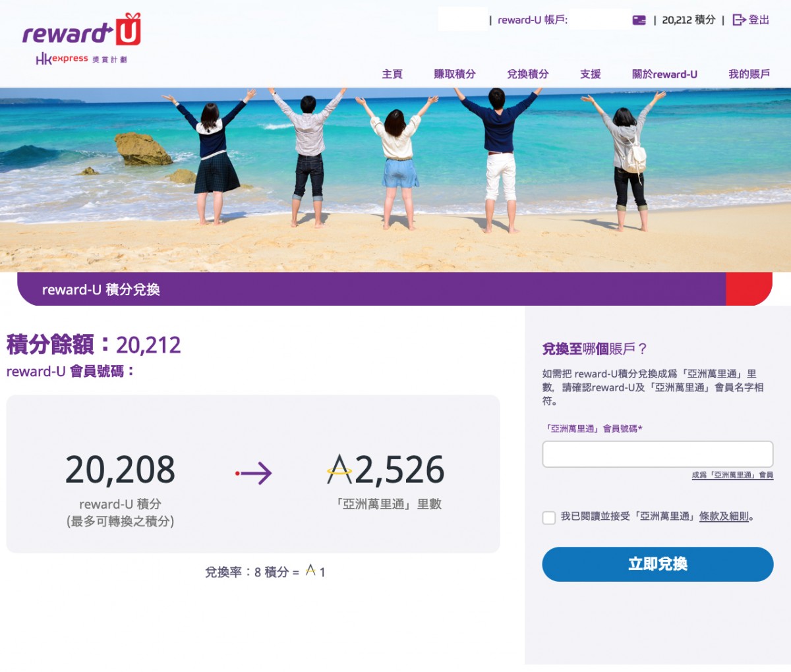Click the 「亞洲萬里通」里數 caption

pos(389,504)
